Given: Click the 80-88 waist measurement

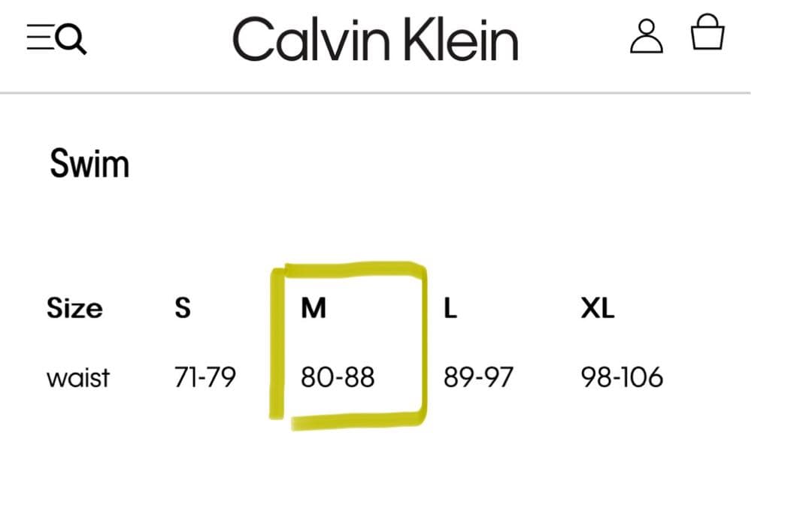Looking at the screenshot, I should (x=338, y=376).
